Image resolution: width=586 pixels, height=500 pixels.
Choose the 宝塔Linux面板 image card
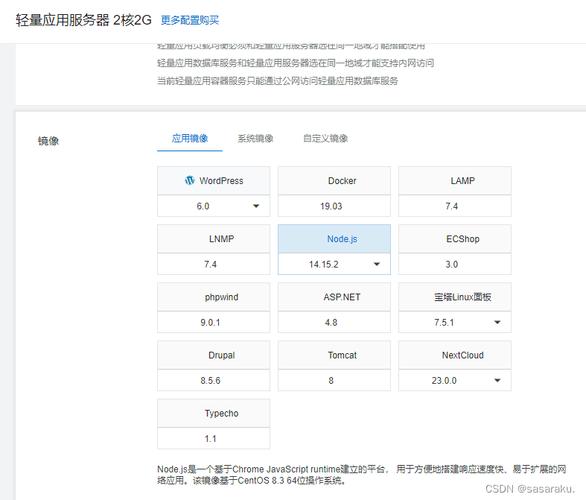click(x=455, y=297)
